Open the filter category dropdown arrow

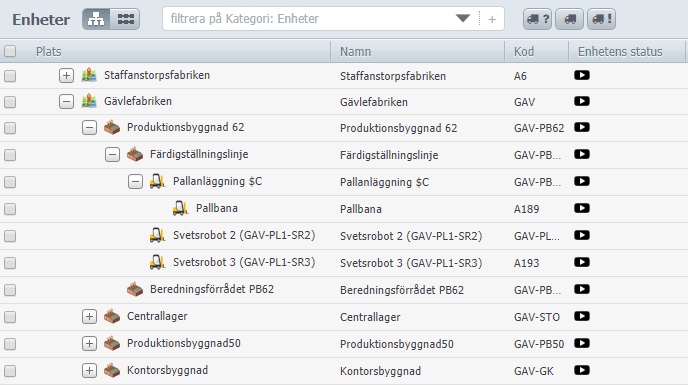463,19
